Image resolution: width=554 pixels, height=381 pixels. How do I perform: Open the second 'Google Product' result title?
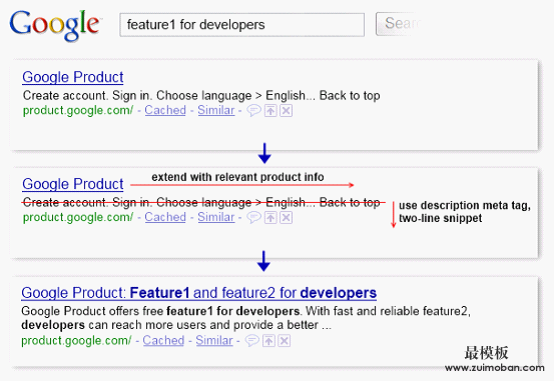(x=73, y=184)
